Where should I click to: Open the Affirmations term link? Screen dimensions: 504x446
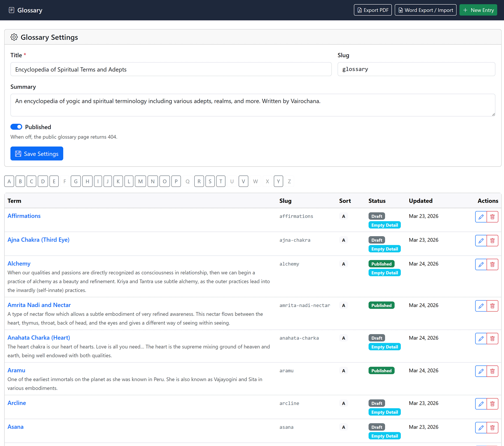point(24,216)
